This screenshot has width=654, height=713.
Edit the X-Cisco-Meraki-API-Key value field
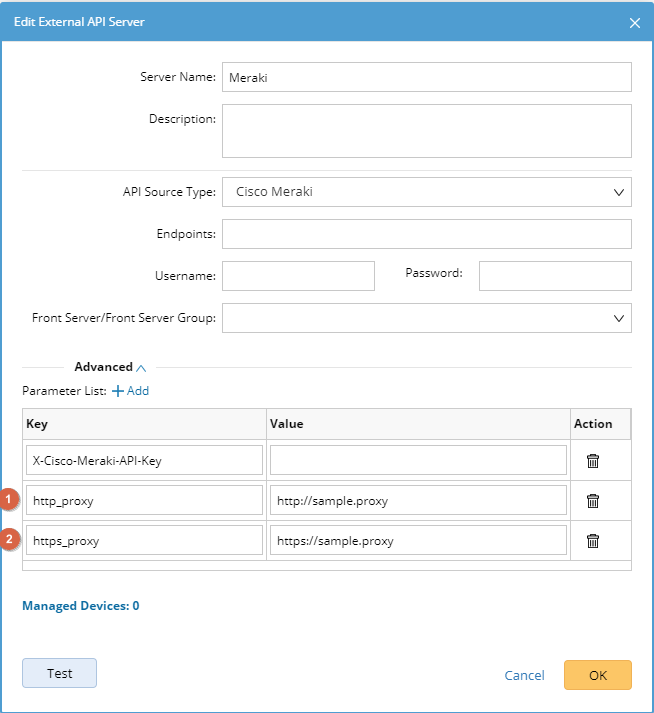[418, 460]
